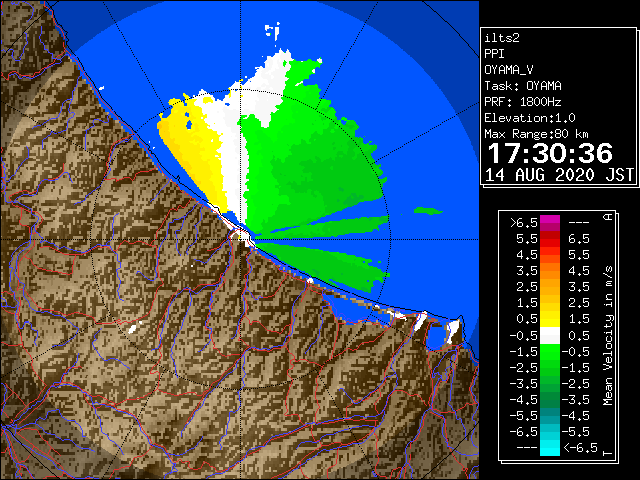Pick the cyan swatch at scale bottom
This screenshot has height=480, width=640.
point(550,449)
